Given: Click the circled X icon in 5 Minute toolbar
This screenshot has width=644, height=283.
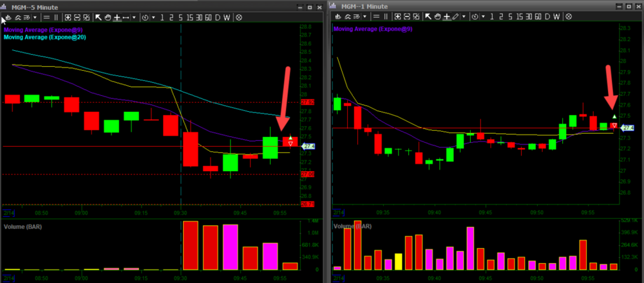Looking at the screenshot, I should click(x=239, y=17).
